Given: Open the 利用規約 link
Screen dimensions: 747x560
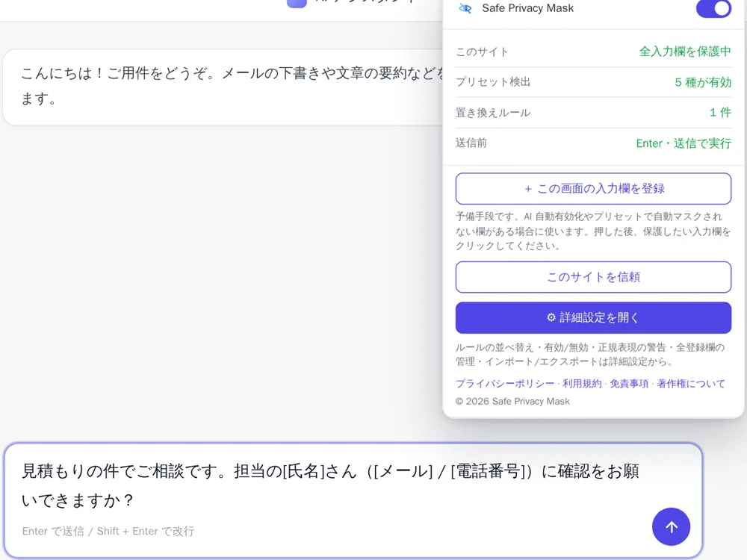Looking at the screenshot, I should point(582,384).
